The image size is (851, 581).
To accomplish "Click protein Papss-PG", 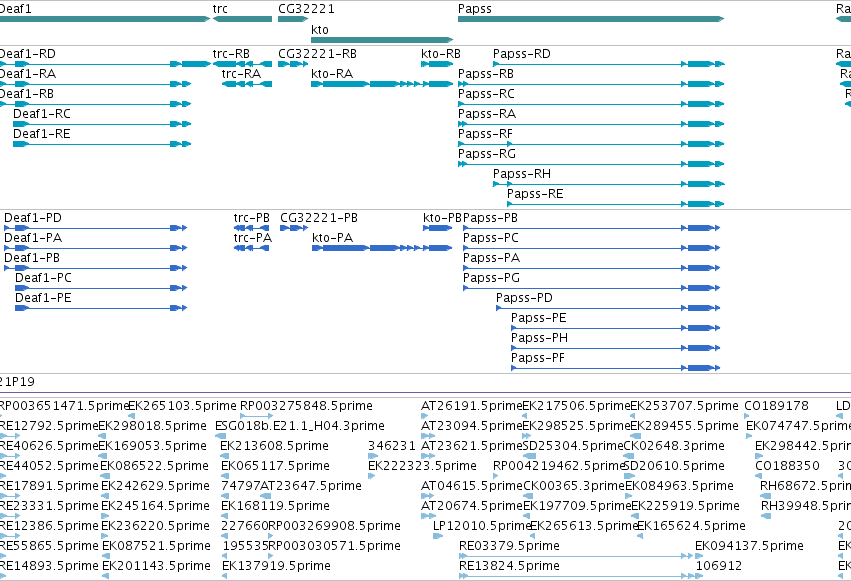I will pyautogui.click(x=592, y=288).
